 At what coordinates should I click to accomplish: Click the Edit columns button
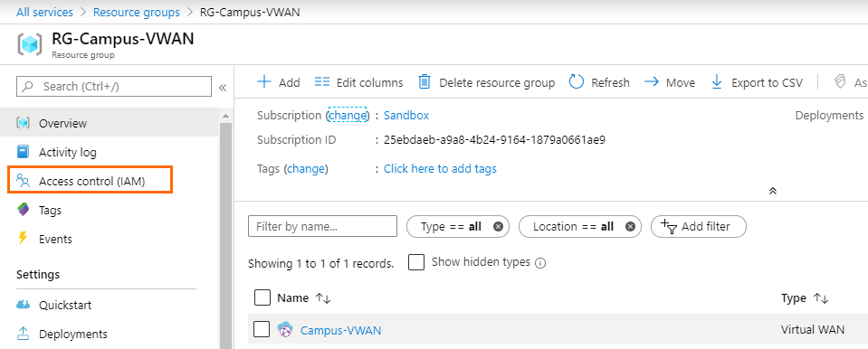(x=358, y=82)
